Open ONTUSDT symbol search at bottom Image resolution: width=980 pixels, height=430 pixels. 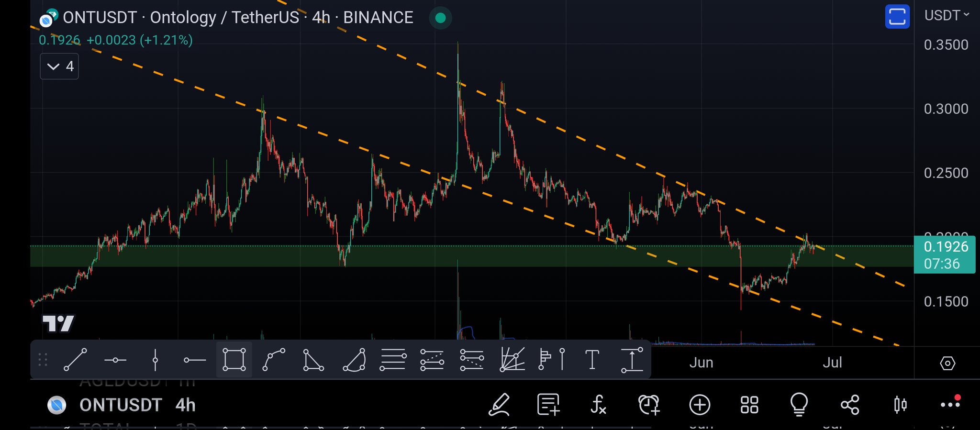point(121,405)
